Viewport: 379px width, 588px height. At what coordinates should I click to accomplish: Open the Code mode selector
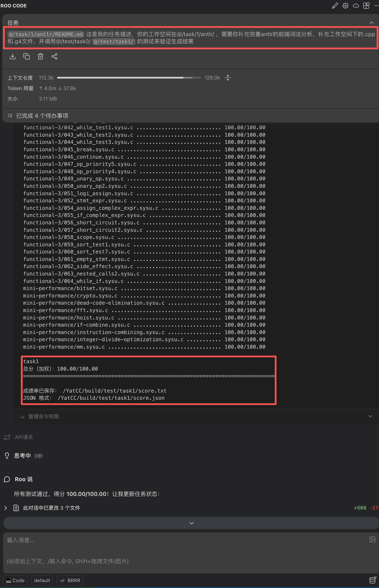pyautogui.click(x=15, y=580)
